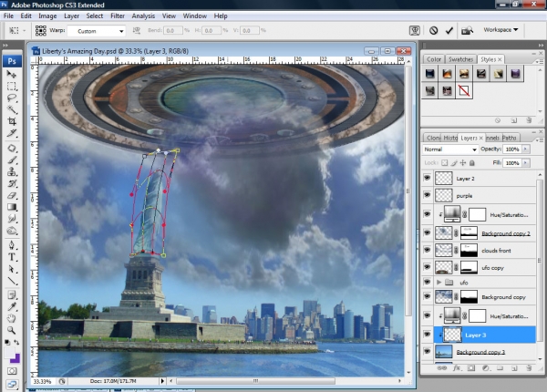Viewport: 547px width, 392px height.
Task: Select the Brush tool
Action: point(12,160)
